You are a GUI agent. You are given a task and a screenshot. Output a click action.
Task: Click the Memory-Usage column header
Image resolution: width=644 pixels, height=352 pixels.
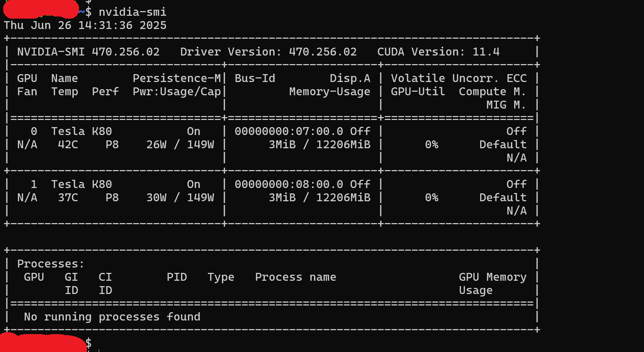pos(330,92)
